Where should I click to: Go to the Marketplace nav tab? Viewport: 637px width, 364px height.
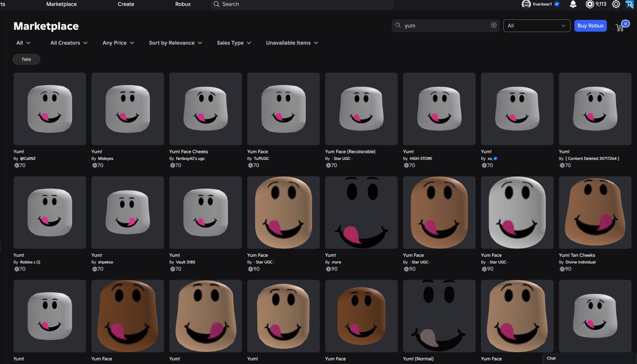pyautogui.click(x=62, y=4)
